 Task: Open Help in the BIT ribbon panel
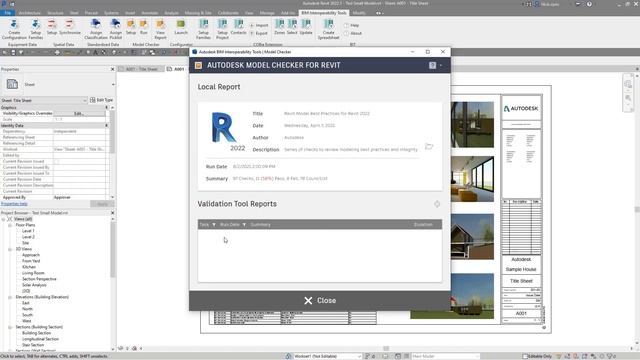(351, 25)
